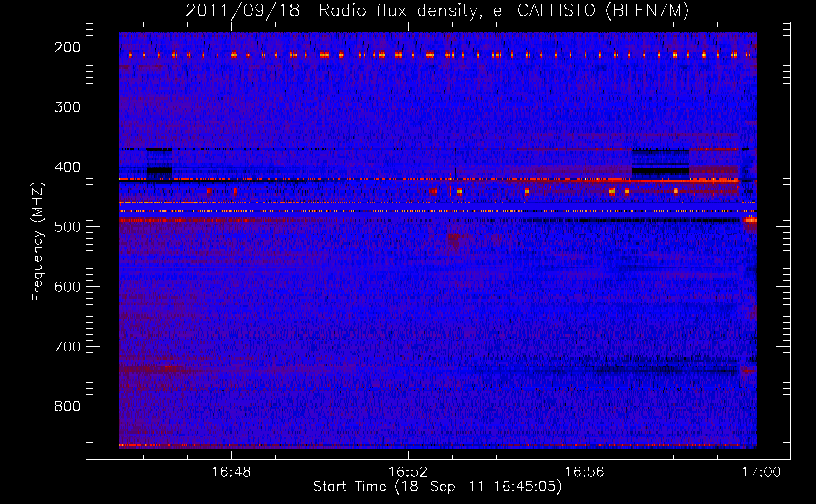Viewport: 816px width, 504px height.
Task: Click the plot title 'Radio flux density, e-CALLISTO (BLEN7M)'
Action: (x=503, y=11)
